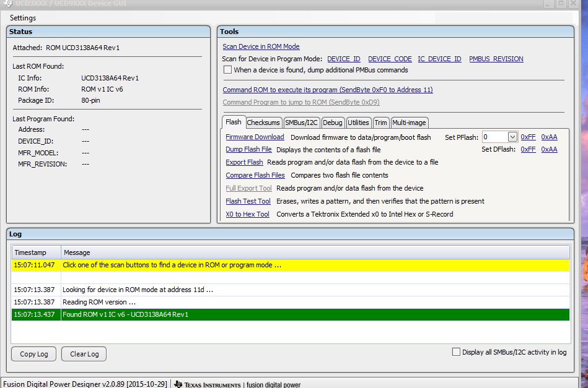Click the Copy Log button
The width and height of the screenshot is (588, 388).
coord(33,354)
